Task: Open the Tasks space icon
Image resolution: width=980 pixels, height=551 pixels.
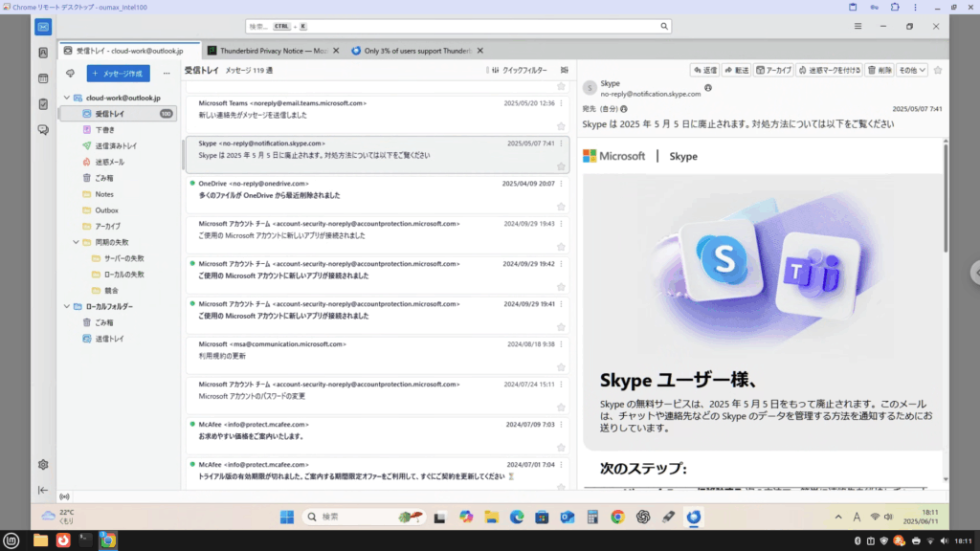Action: coord(43,104)
